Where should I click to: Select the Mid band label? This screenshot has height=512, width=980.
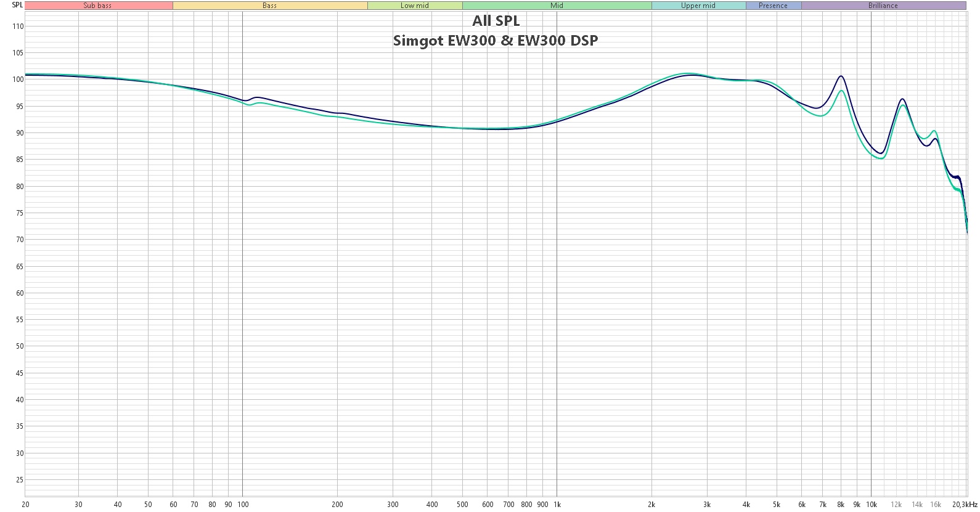[x=557, y=6]
